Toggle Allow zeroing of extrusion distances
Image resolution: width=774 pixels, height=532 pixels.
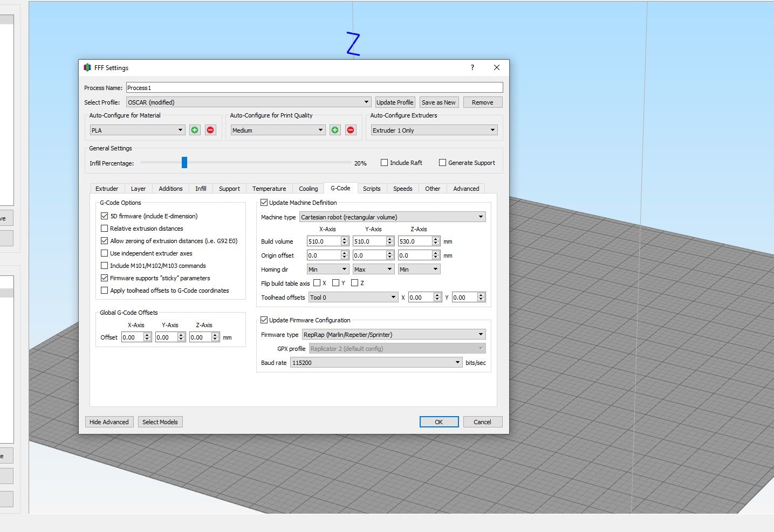[x=105, y=240]
